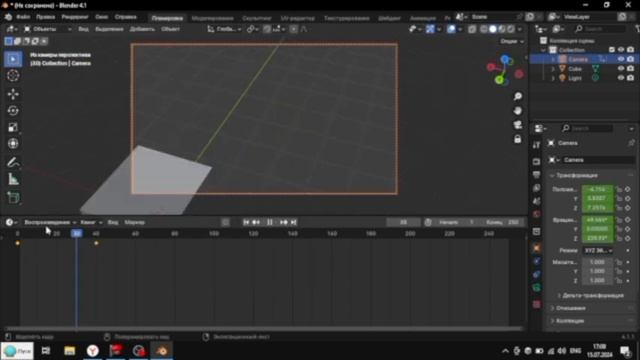Toggle visibility eye for Cube in outliner
The image size is (640, 360).
(x=621, y=69)
